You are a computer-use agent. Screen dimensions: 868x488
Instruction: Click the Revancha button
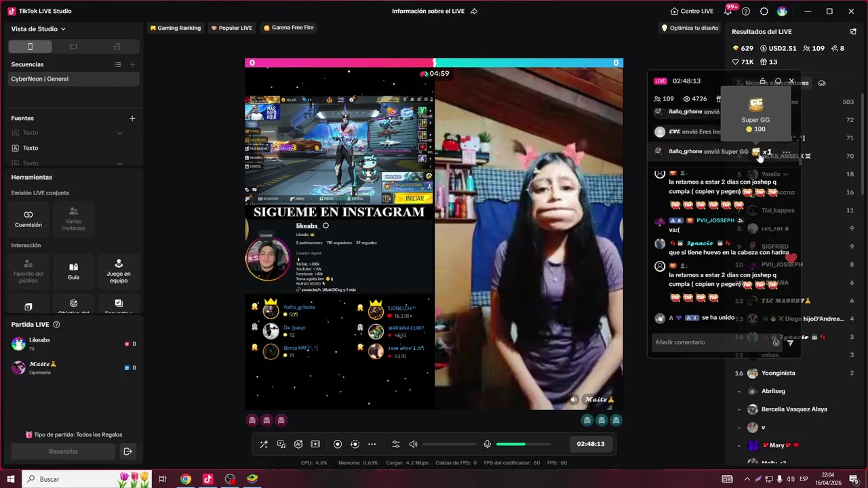tap(63, 451)
